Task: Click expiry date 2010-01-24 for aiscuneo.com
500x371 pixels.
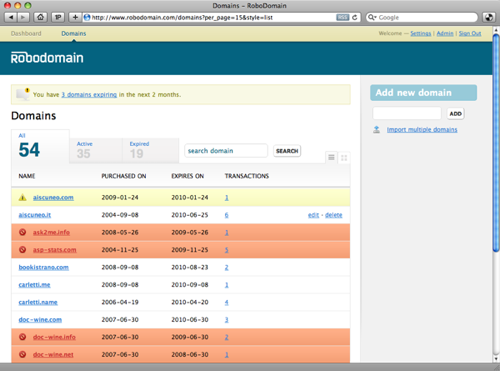Action: tap(190, 198)
